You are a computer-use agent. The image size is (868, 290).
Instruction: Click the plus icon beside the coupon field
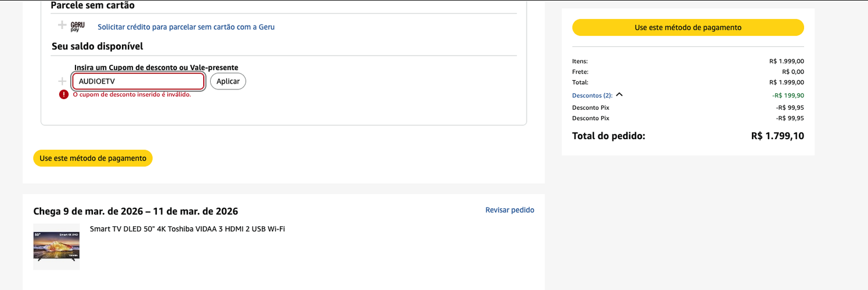coord(62,81)
